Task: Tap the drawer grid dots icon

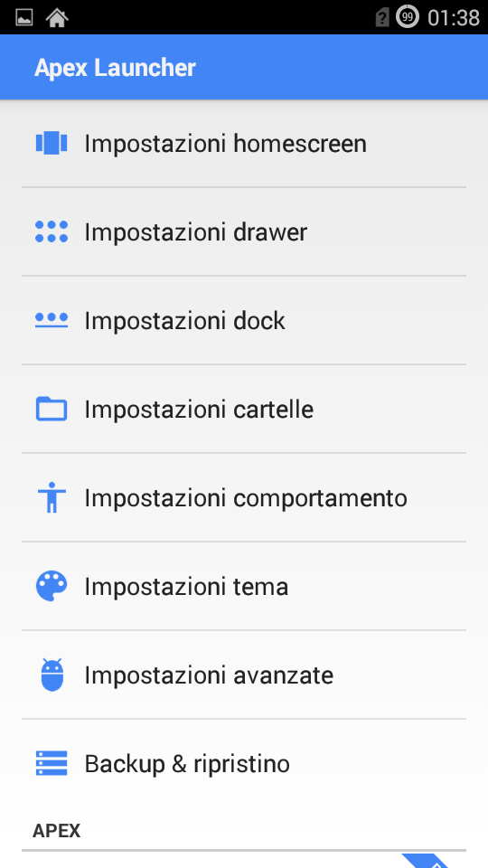Action: click(x=52, y=231)
